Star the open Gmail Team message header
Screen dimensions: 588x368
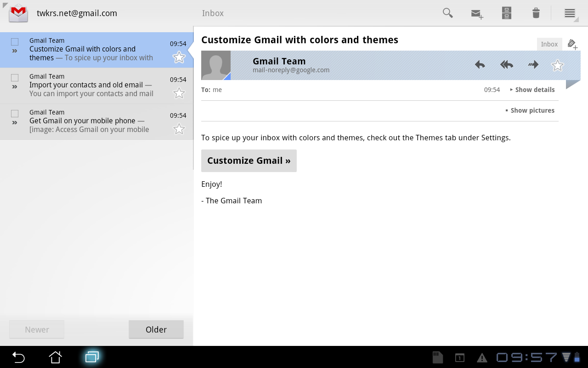(x=558, y=65)
